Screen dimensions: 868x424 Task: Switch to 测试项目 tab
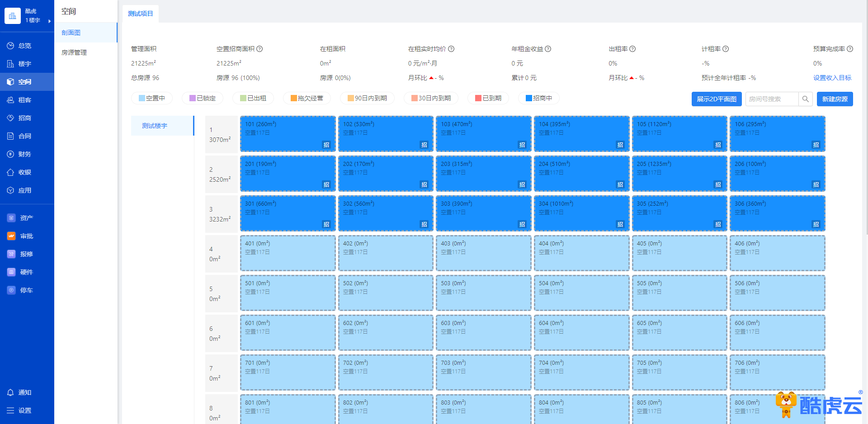(141, 14)
